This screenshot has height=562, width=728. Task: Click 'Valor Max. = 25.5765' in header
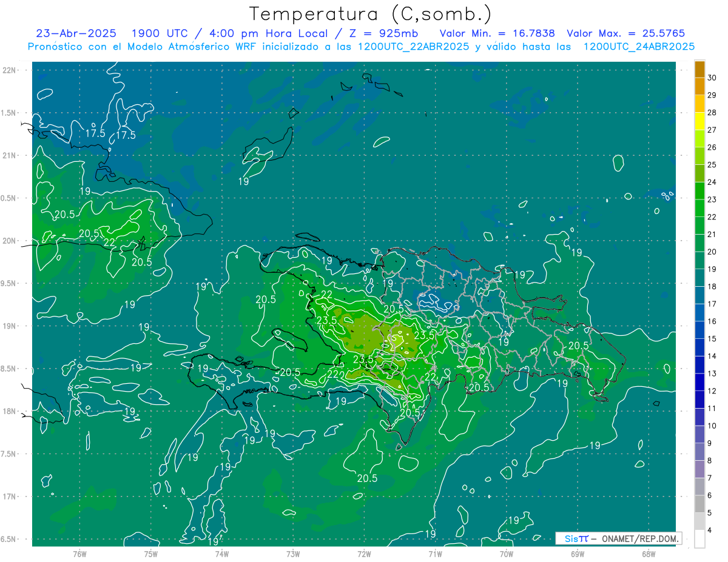pos(625,33)
